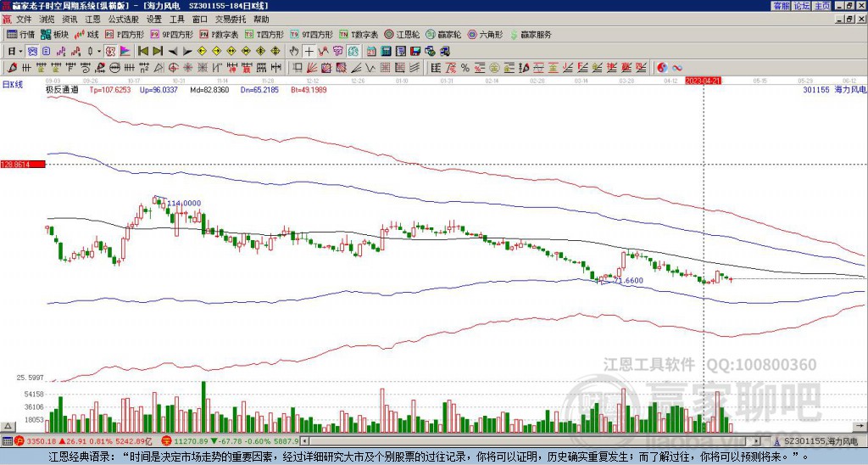Click the yin-yang Taiji icon
The width and height of the screenshot is (868, 465).
click(x=662, y=68)
